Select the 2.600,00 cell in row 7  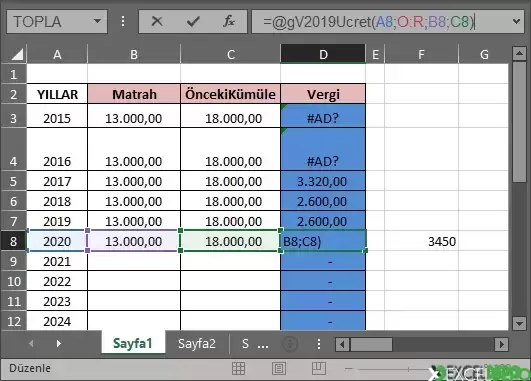click(323, 221)
